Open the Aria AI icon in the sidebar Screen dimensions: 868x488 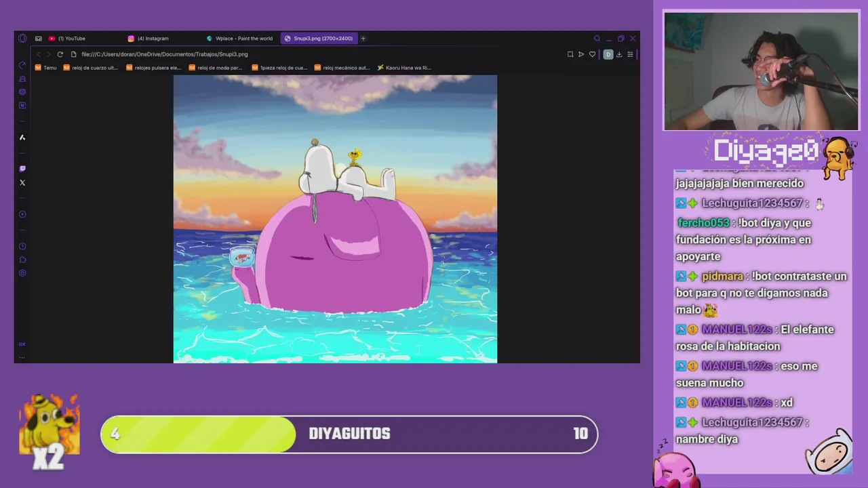(x=22, y=138)
